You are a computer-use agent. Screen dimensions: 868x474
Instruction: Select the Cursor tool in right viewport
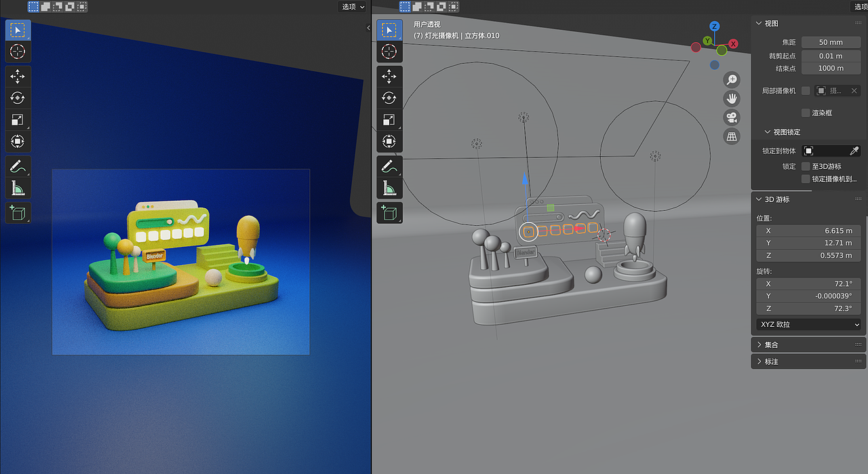389,52
